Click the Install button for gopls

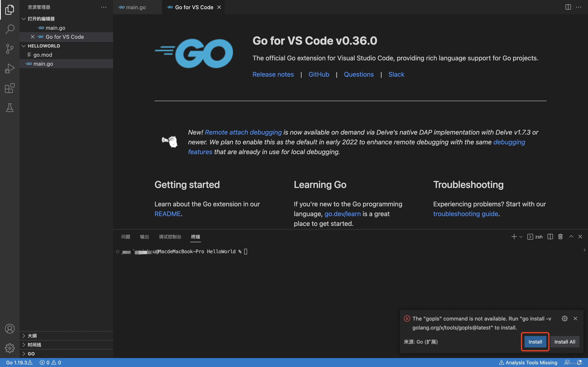coord(535,342)
